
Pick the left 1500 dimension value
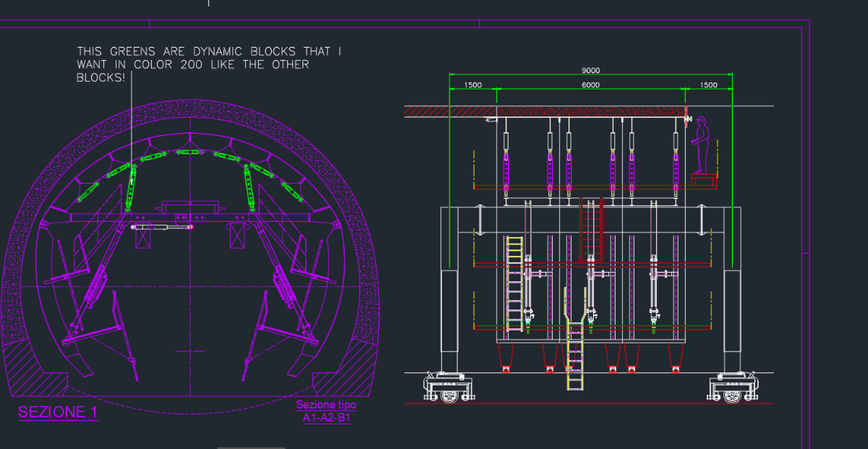point(472,85)
